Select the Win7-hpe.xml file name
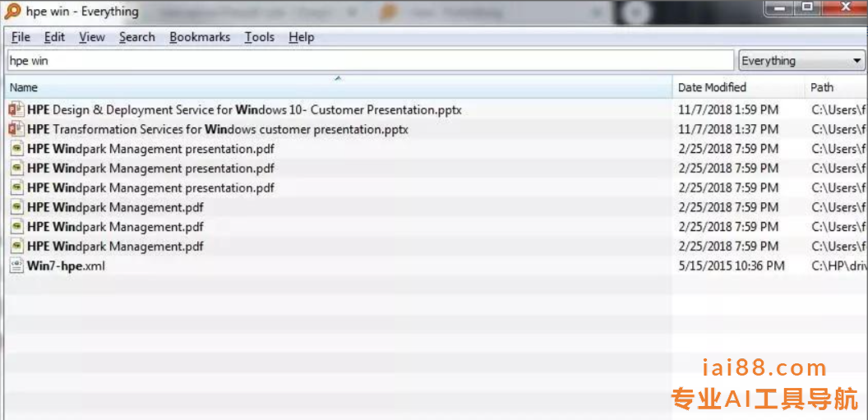868x420 pixels. [x=66, y=266]
